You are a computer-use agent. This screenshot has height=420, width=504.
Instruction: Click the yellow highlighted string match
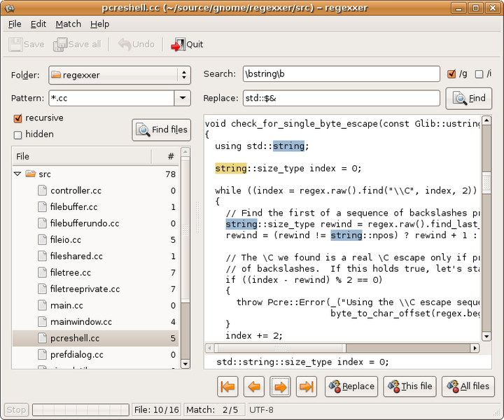[x=231, y=168]
